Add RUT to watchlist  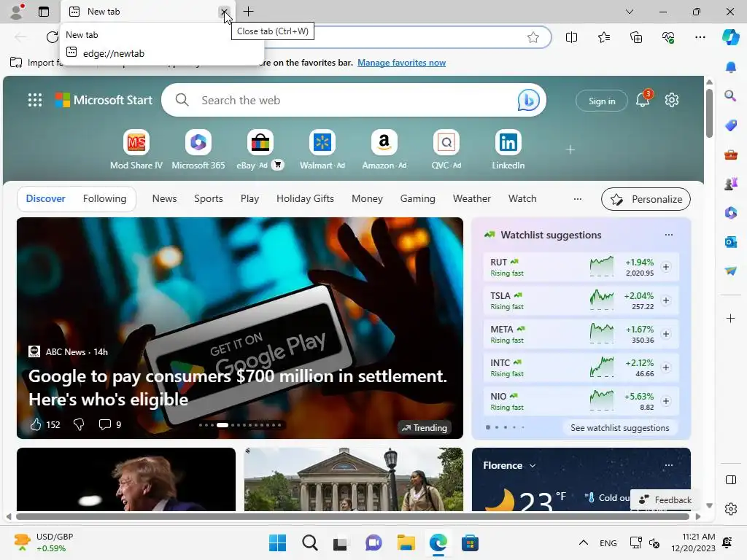coord(666,267)
